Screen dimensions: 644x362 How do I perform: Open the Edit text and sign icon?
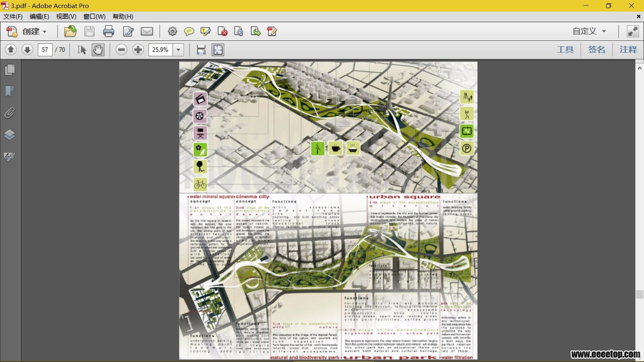128,31
